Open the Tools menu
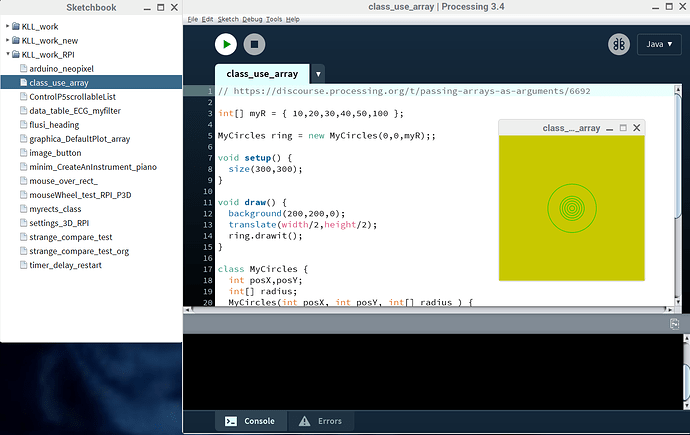The height and width of the screenshot is (435, 690). [x=274, y=19]
